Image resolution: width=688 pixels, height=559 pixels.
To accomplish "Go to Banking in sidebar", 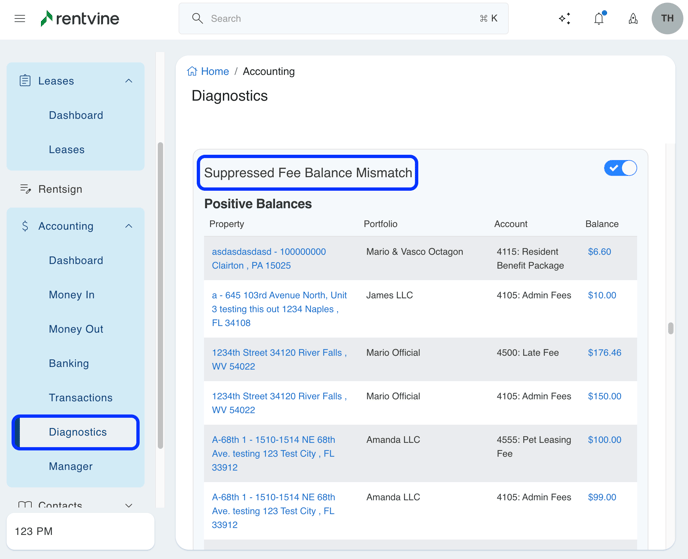I will click(x=69, y=364).
